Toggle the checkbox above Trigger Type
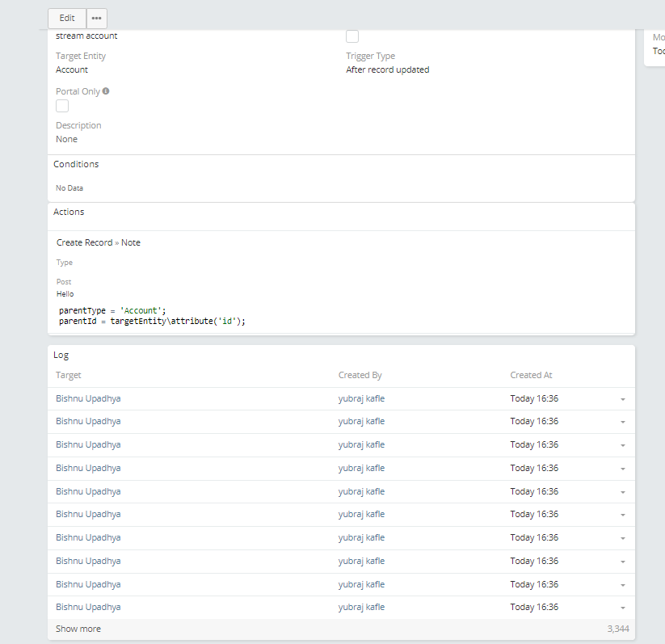Viewport: 665px width, 644px height. tap(352, 36)
